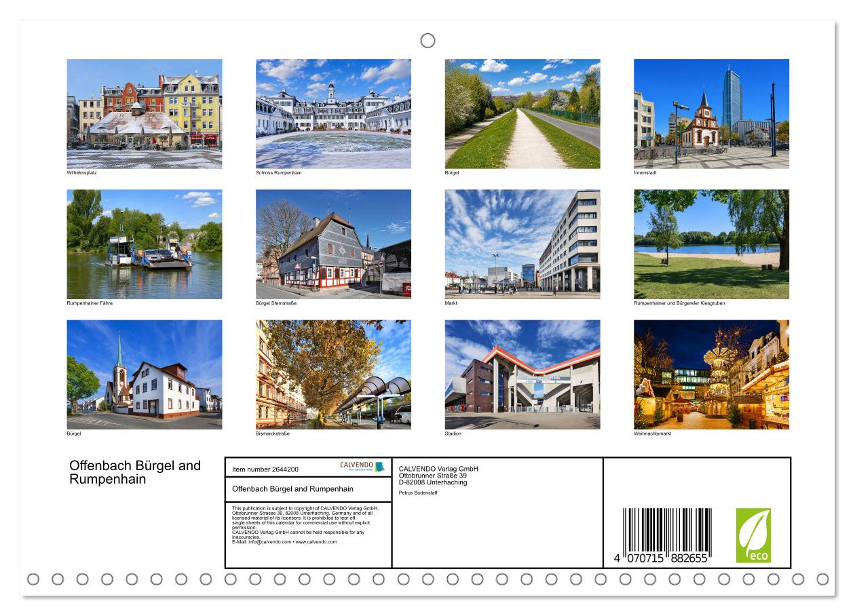Viewport: 855px width, 616px height.
Task: Click the hanging hole at top center
Action: (427, 41)
